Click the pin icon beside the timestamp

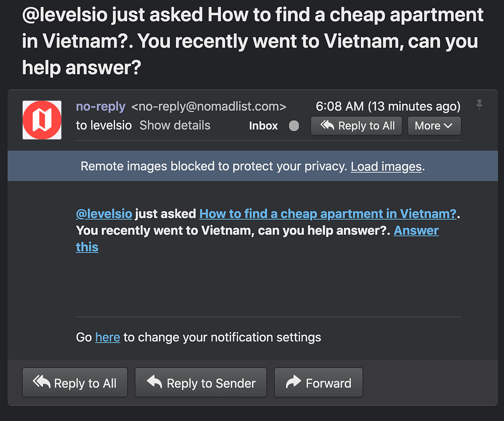(479, 104)
